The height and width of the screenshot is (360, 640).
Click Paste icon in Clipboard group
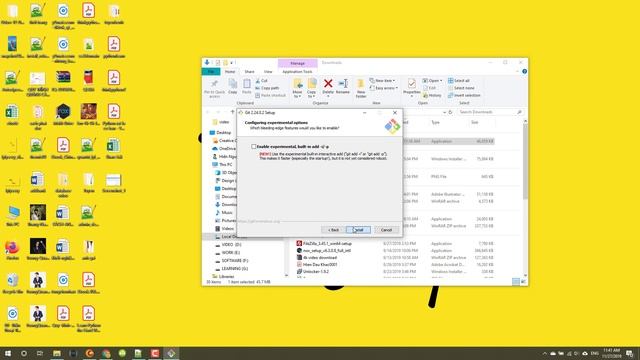tap(247, 87)
